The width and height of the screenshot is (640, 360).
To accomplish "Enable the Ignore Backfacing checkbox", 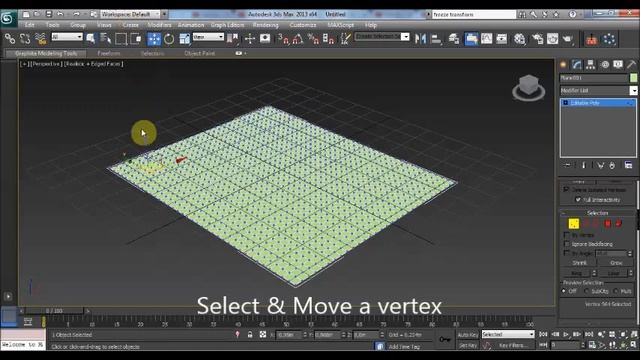I will click(x=567, y=244).
